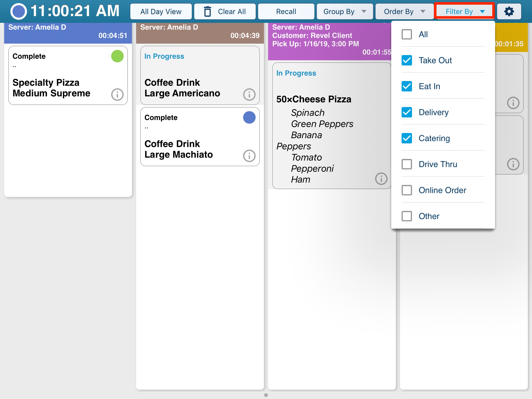Check the All filter checkbox

point(407,34)
